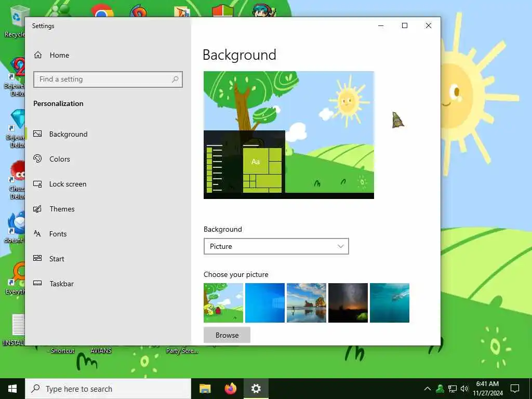
Task: Click the Find a setting search box
Action: (108, 79)
